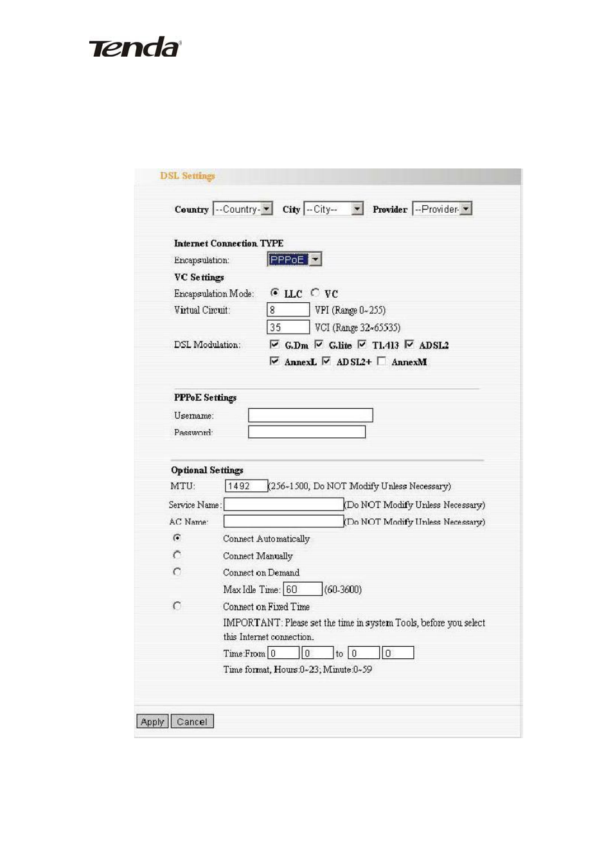This screenshot has height=868, width=613.
Task: Toggle the G.lite modulation checkbox
Action: 319,345
